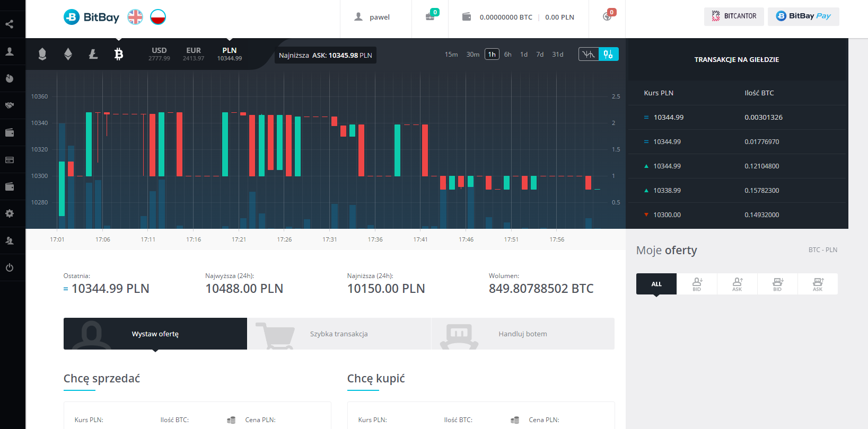Toggle line chart view
This screenshot has height=429, width=868.
pyautogui.click(x=589, y=54)
